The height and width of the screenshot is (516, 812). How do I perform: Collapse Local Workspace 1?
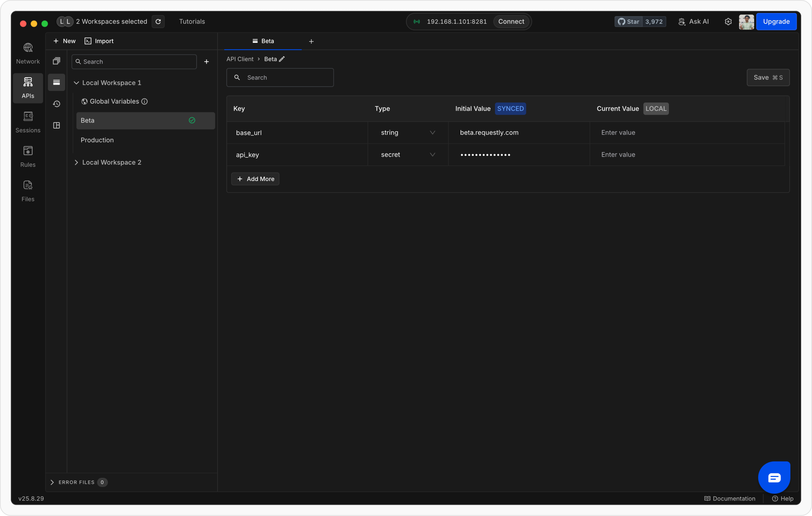click(76, 83)
